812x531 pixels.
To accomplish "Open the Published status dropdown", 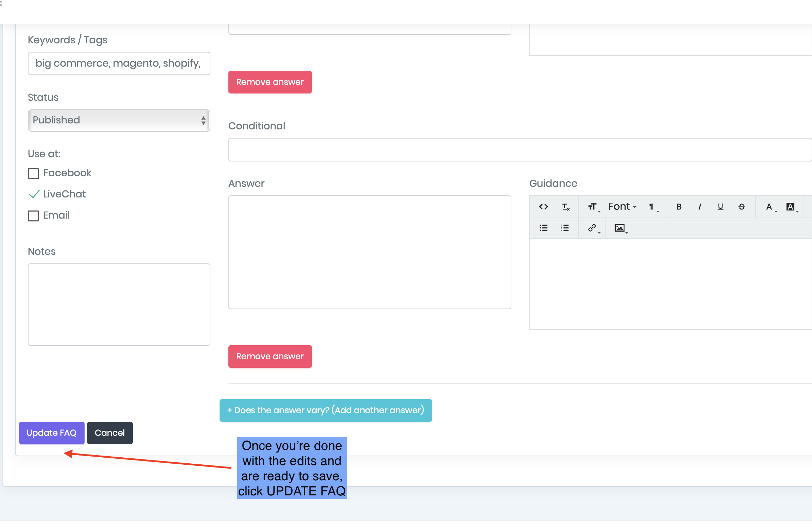I will pyautogui.click(x=119, y=120).
